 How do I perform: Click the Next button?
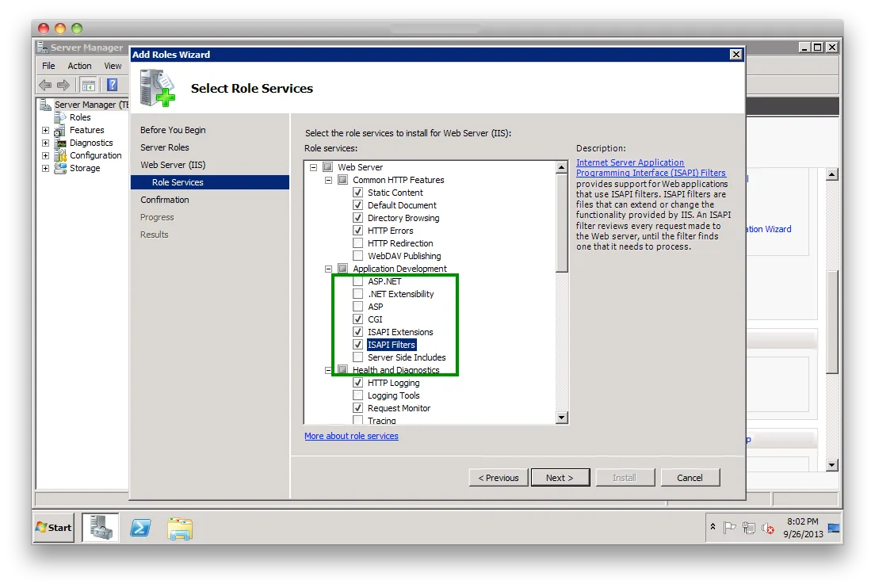tap(560, 478)
